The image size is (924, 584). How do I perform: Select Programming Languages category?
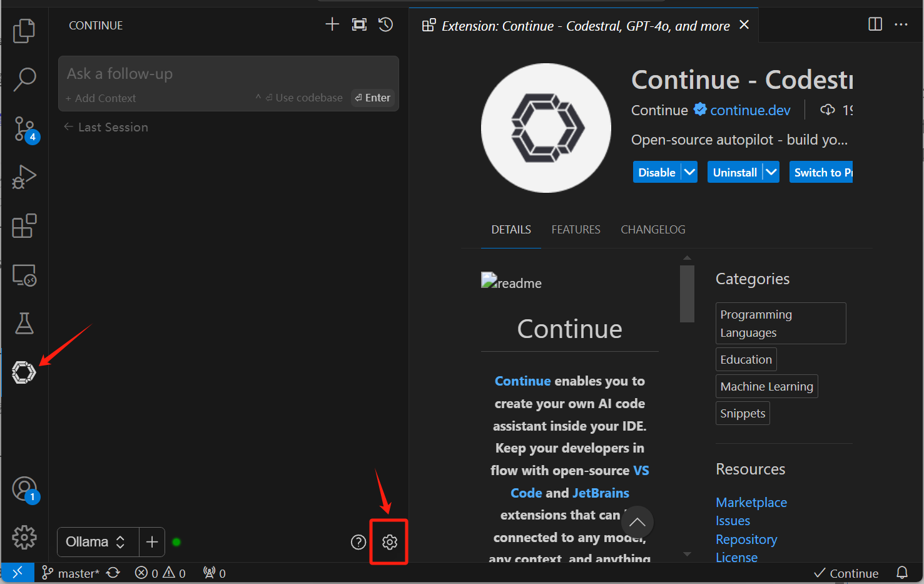click(x=781, y=324)
